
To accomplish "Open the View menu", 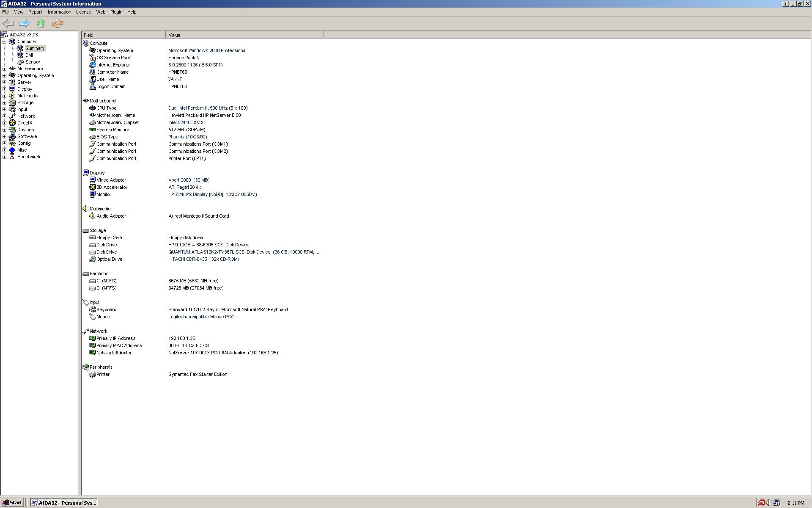I will coord(19,12).
